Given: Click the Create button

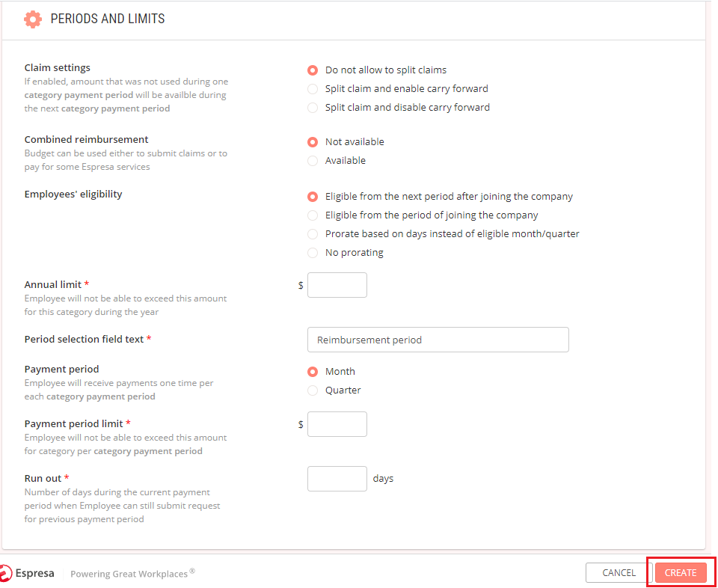Looking at the screenshot, I should (x=681, y=572).
